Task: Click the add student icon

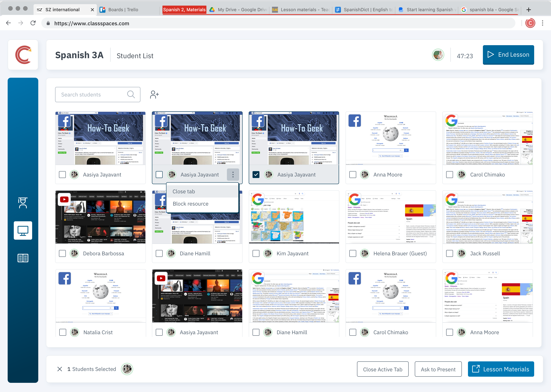Action: click(x=154, y=94)
